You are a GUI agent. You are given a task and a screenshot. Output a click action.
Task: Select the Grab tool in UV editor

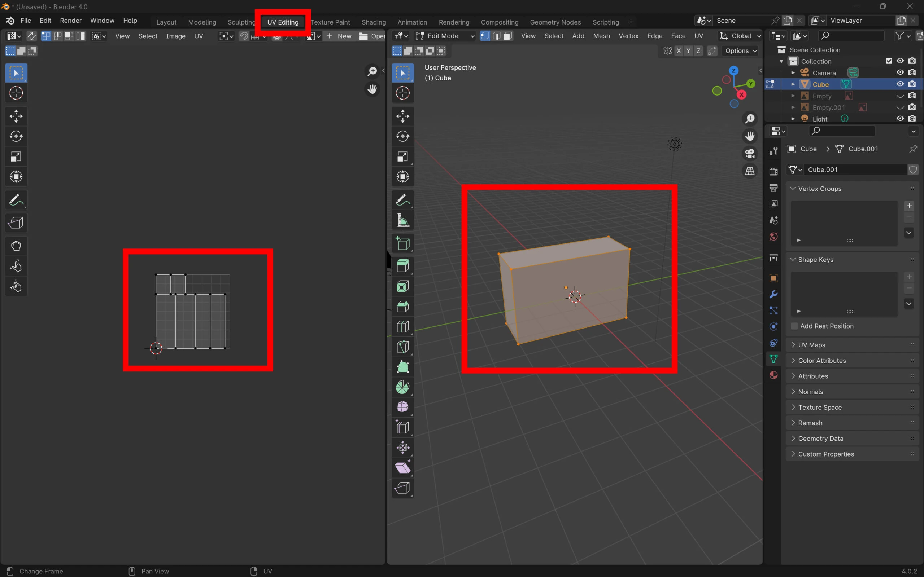(16, 246)
